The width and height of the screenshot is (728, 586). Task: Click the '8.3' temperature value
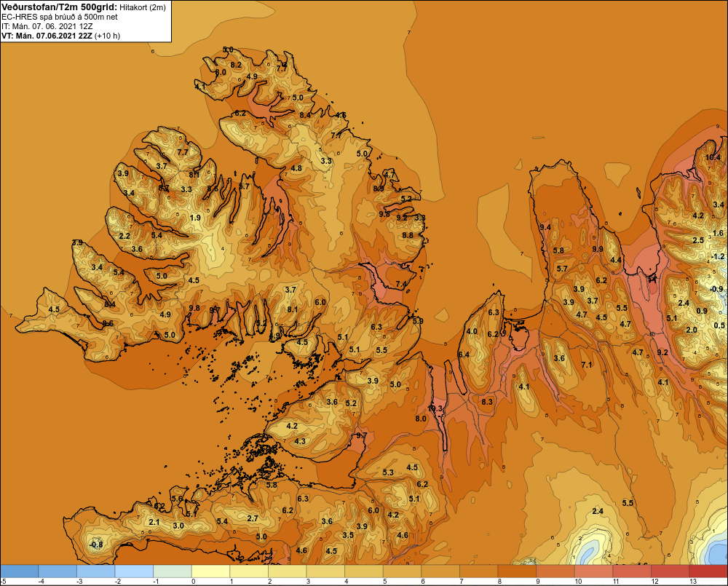[487, 402]
